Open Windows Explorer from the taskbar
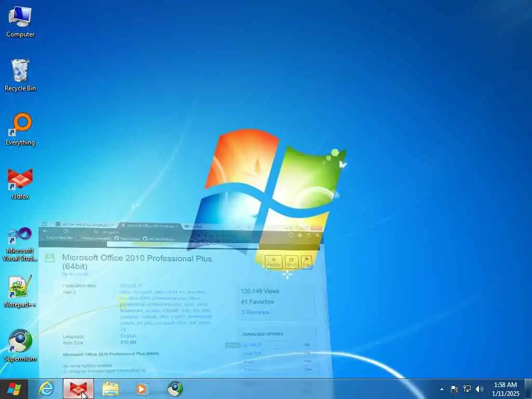The image size is (532, 399). 111,389
